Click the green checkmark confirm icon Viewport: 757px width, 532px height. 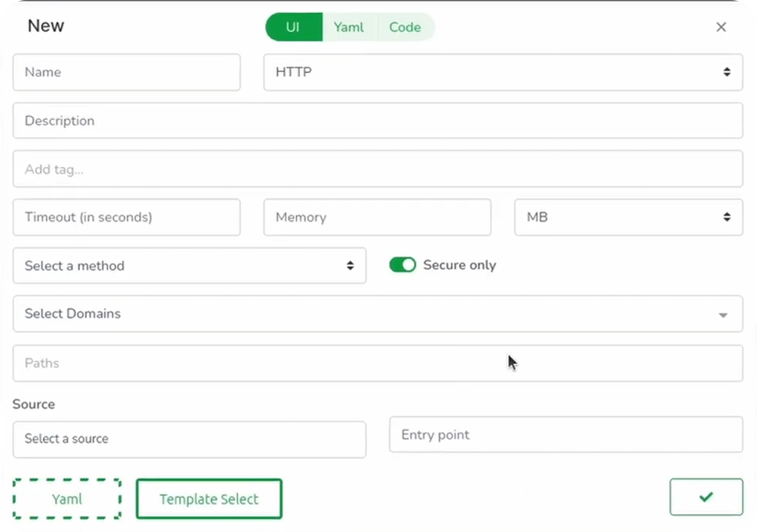pos(706,497)
